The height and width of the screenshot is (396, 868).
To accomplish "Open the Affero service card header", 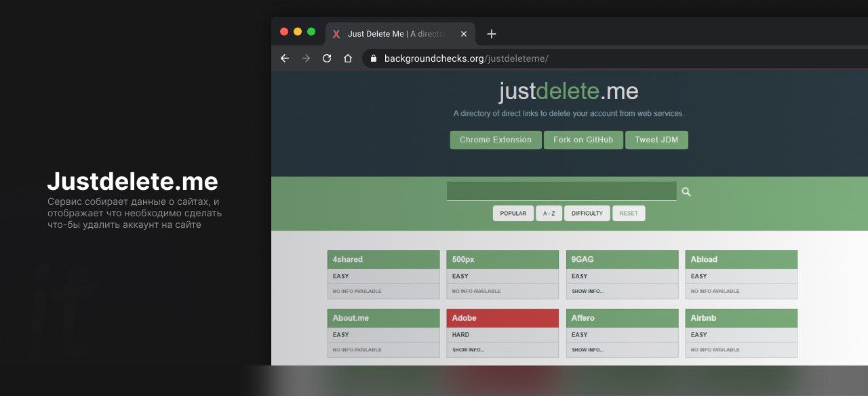I will (622, 318).
